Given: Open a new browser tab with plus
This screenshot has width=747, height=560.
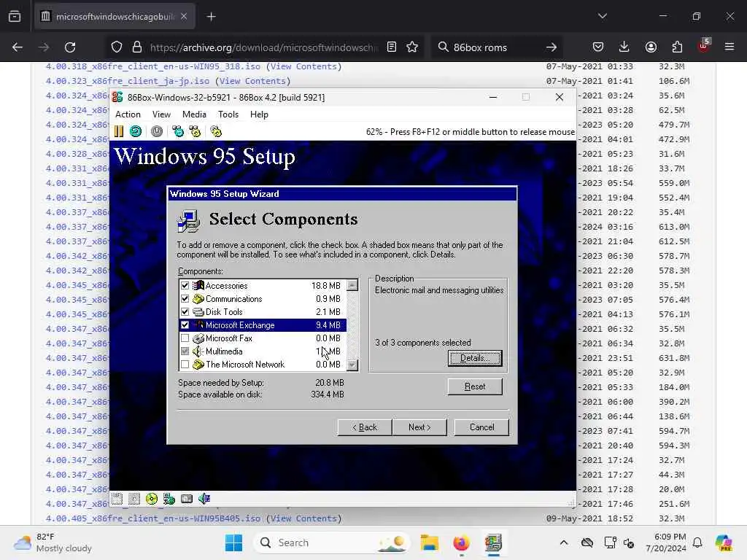Looking at the screenshot, I should (211, 17).
